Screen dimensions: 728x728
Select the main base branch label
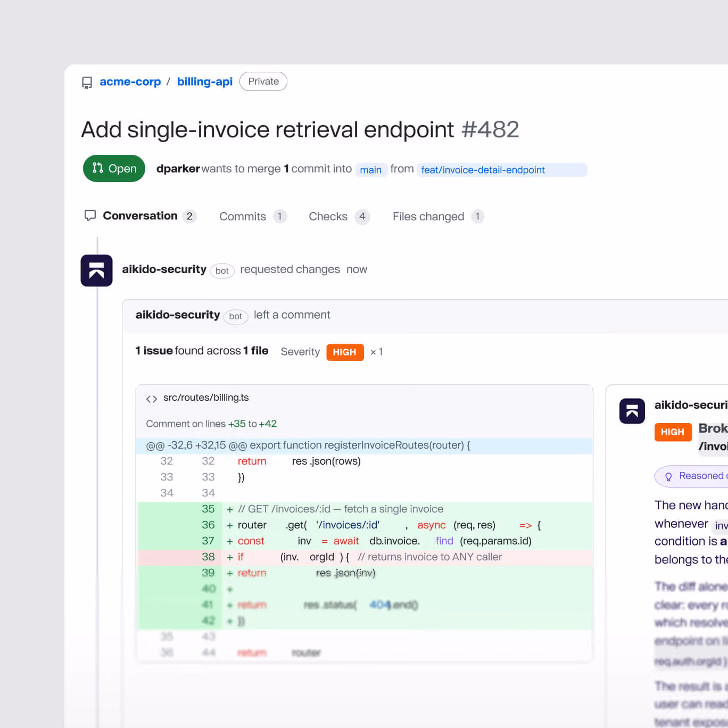[x=371, y=170]
